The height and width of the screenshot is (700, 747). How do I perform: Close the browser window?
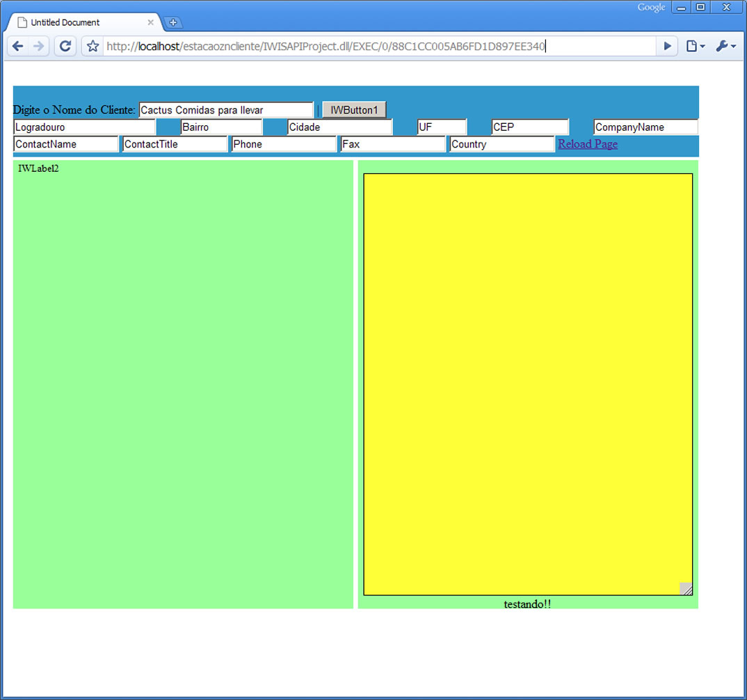[x=727, y=8]
